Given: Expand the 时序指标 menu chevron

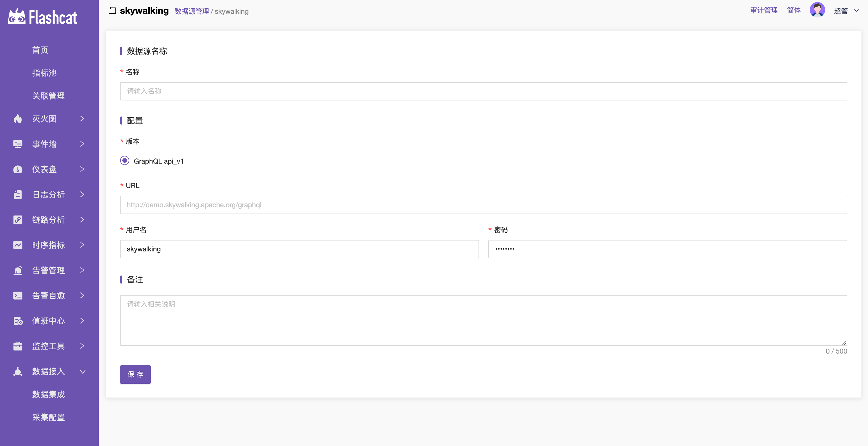Looking at the screenshot, I should click(x=82, y=245).
